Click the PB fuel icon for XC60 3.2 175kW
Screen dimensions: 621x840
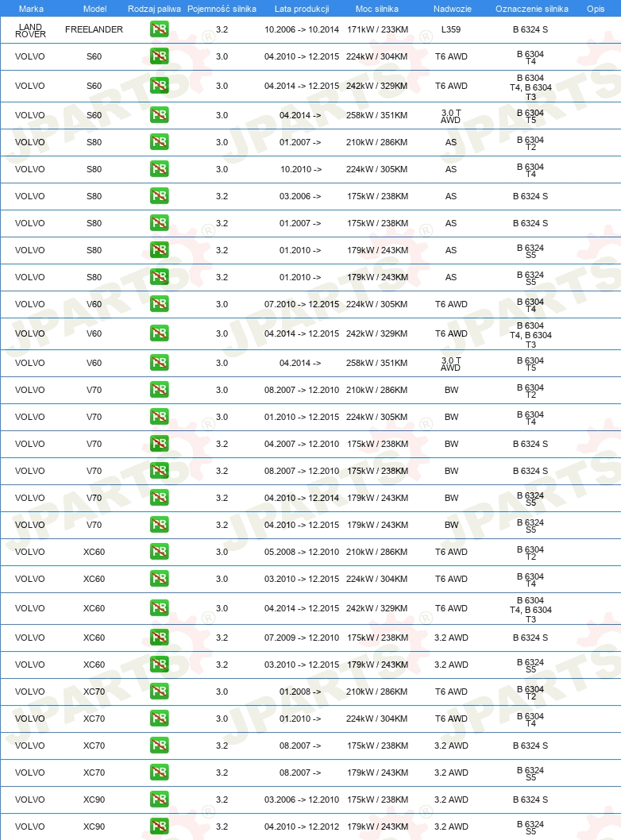point(159,638)
